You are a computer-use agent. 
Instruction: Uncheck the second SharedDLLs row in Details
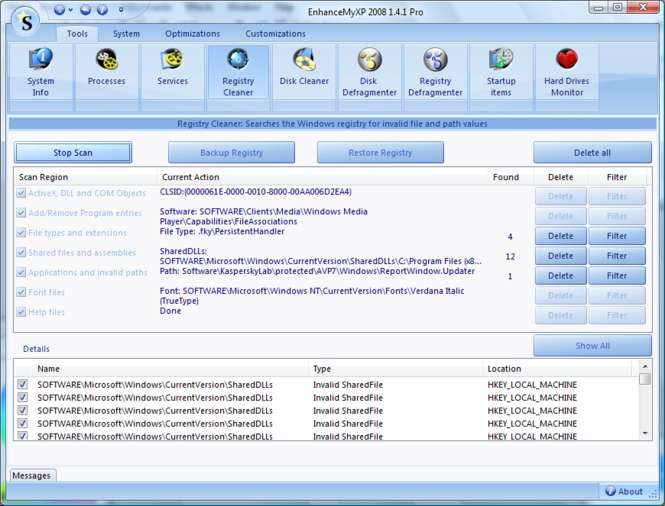coord(22,397)
